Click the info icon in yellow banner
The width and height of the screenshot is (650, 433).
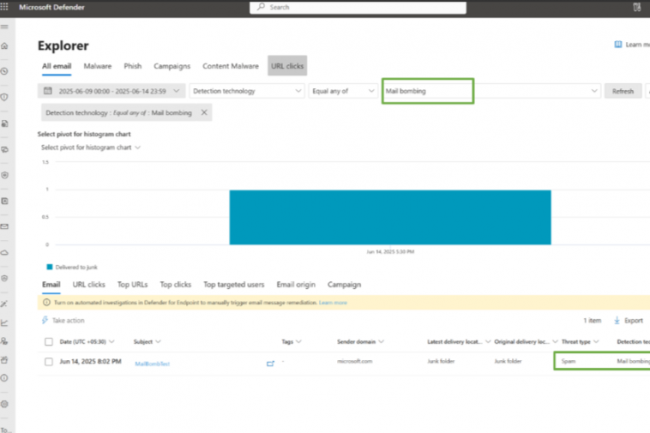[46, 302]
